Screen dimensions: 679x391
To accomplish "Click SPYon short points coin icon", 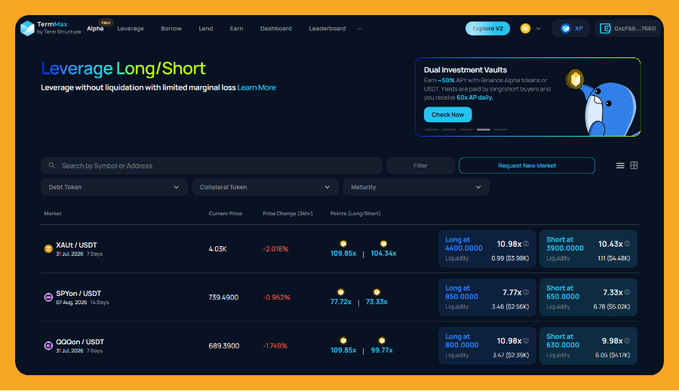I will point(376,292).
